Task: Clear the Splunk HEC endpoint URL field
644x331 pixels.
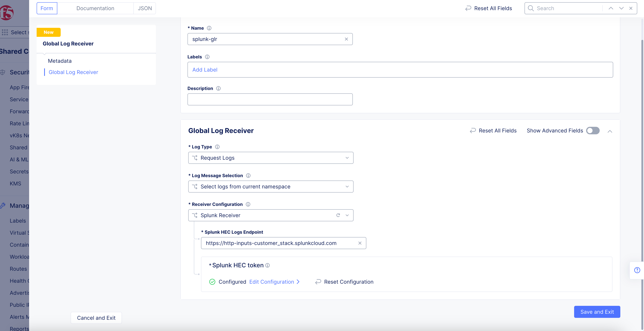Action: click(x=360, y=243)
